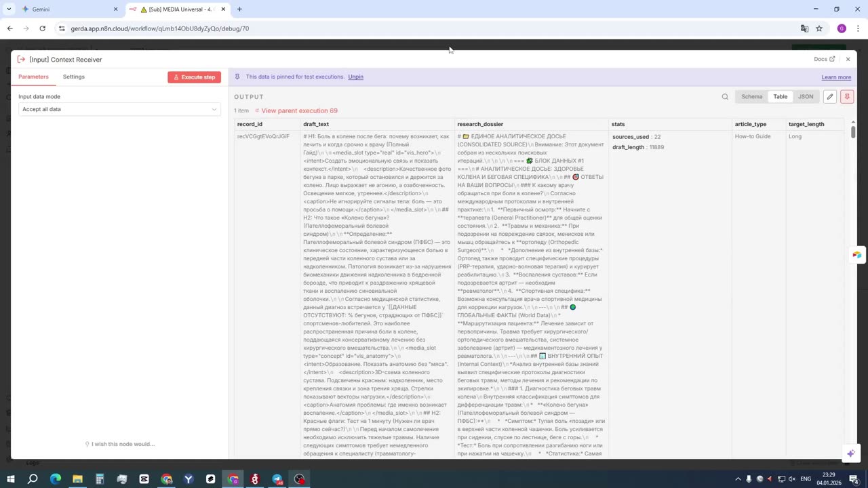Viewport: 868px width, 488px height.
Task: Open Telegram from the taskbar
Action: (277, 479)
